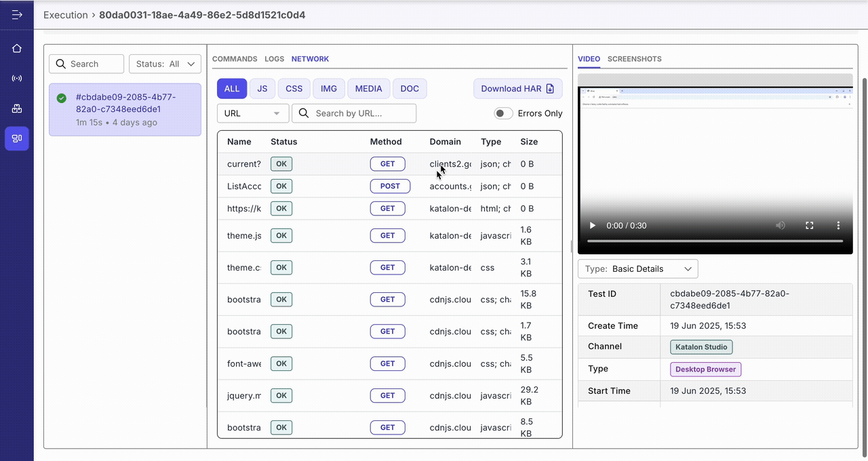
Task: Click the https://k request row name
Action: point(244,209)
